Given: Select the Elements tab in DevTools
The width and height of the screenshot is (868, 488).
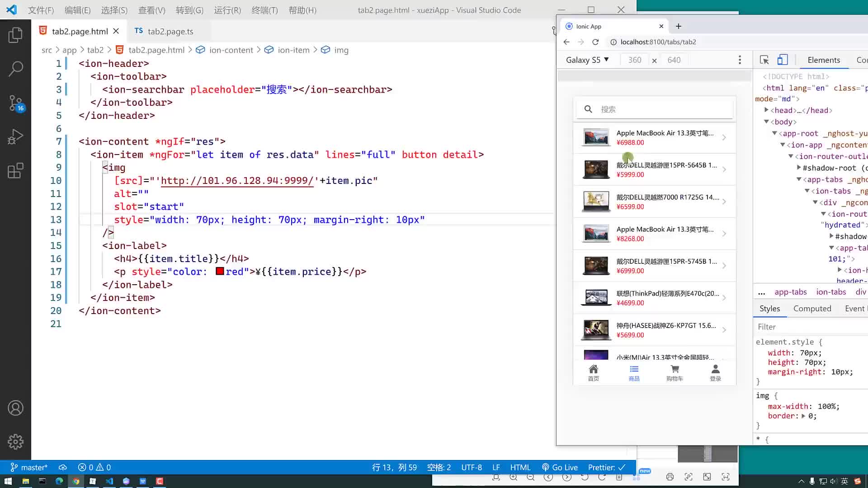Looking at the screenshot, I should (x=824, y=60).
